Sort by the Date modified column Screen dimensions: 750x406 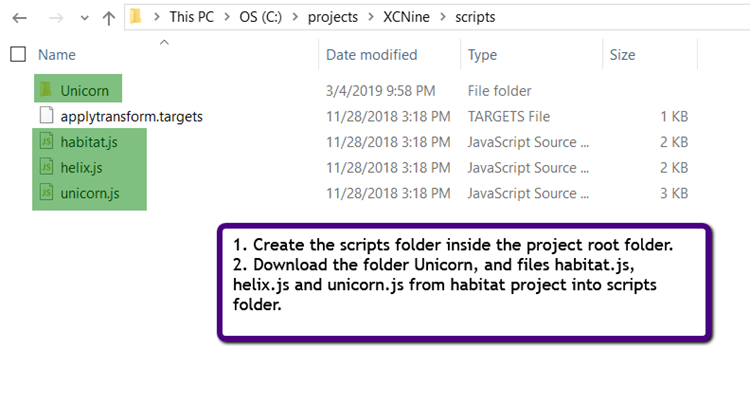click(372, 55)
